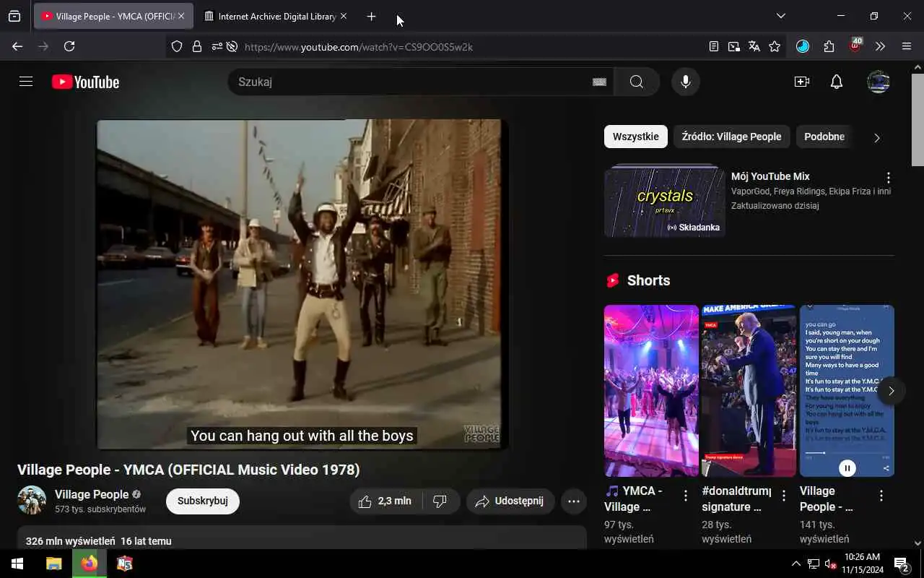
Task: Close the Internet Archive tab
Action: 344,16
